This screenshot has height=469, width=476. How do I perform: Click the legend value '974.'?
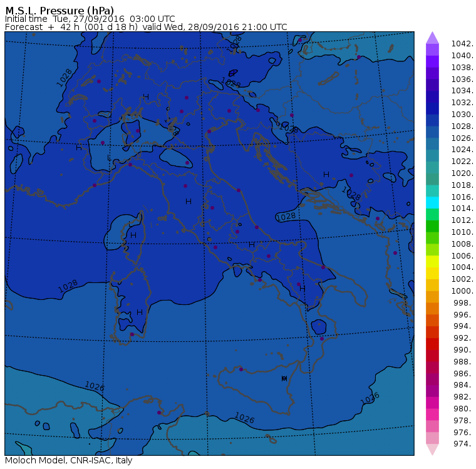(463, 444)
